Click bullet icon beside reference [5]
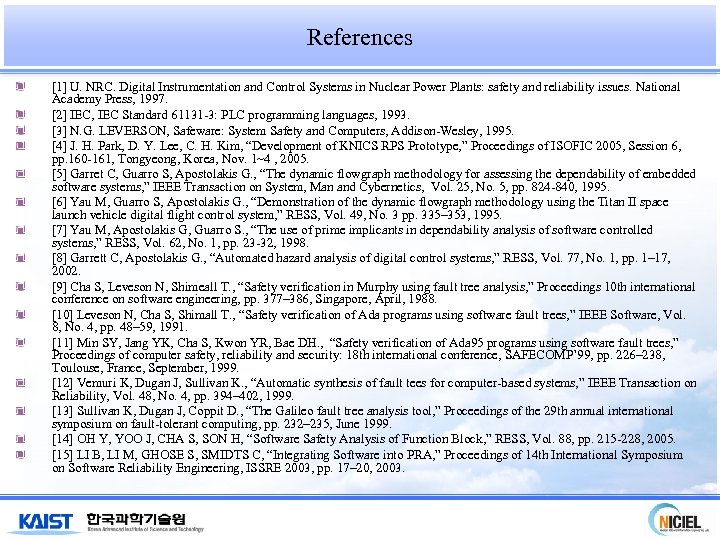 coord(20,174)
